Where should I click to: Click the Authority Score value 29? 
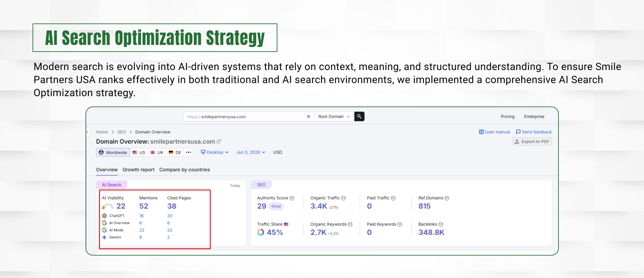(x=262, y=206)
